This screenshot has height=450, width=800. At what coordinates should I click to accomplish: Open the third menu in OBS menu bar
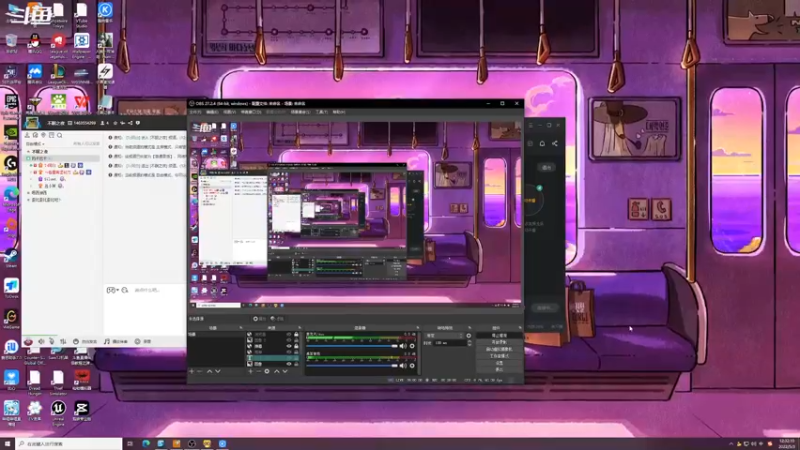point(230,112)
